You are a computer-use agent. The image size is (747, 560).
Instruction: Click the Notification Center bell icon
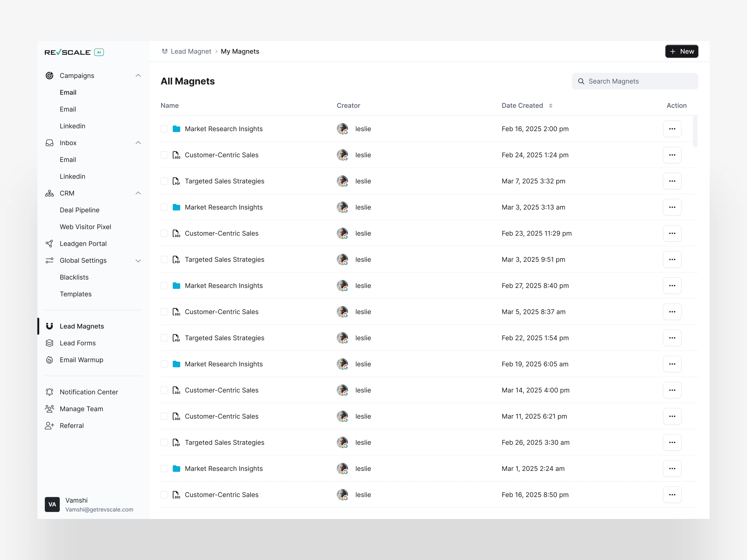coord(50,392)
